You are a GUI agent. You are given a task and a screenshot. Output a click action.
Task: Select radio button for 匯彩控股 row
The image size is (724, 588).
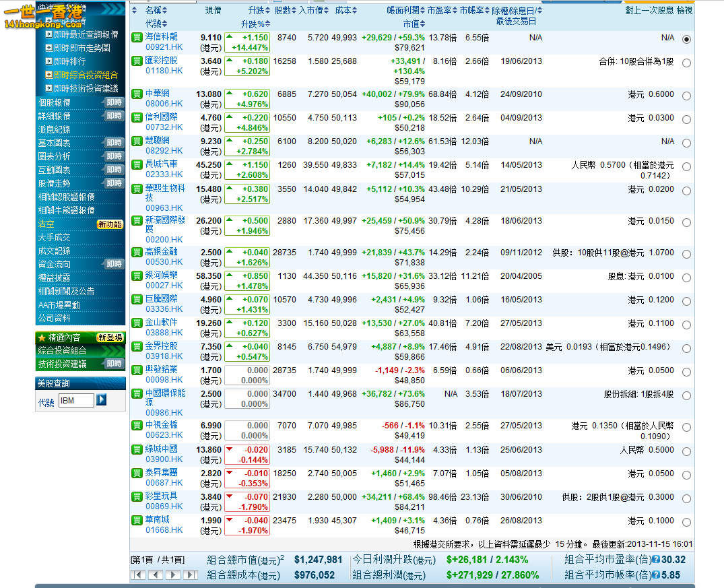[x=686, y=63]
